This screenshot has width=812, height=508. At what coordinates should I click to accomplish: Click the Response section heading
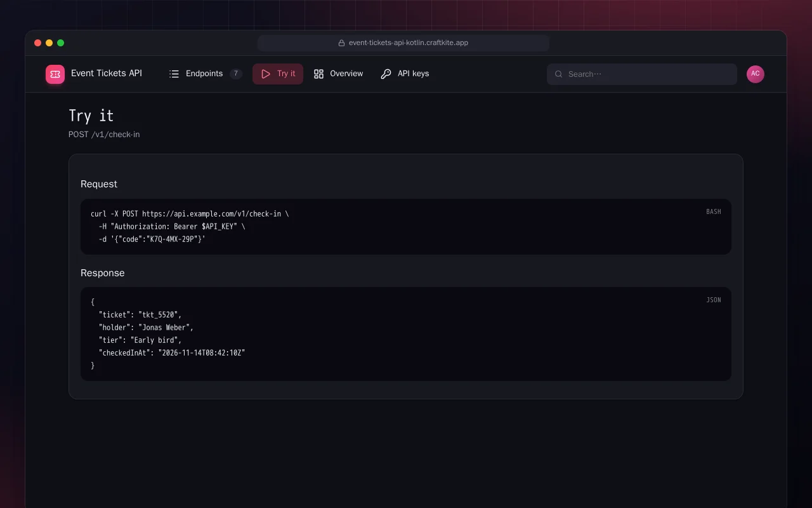point(103,273)
